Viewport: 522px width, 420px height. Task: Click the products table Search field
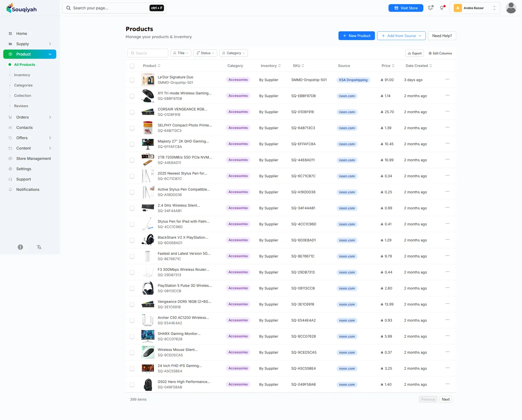(148, 53)
